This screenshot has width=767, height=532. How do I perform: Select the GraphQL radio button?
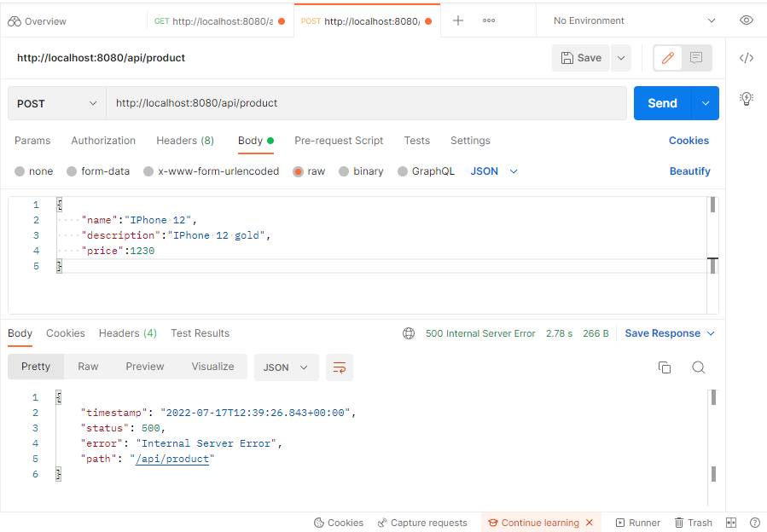point(403,171)
